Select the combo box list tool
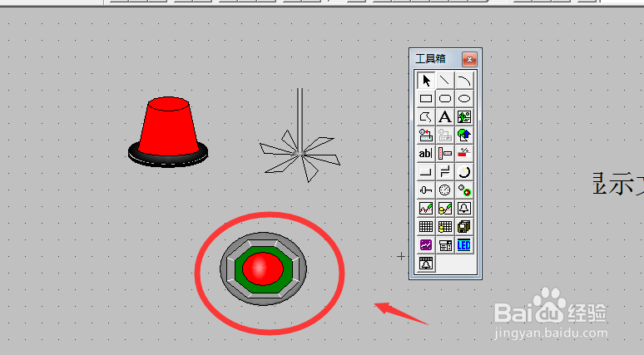The image size is (644, 355). (x=445, y=245)
